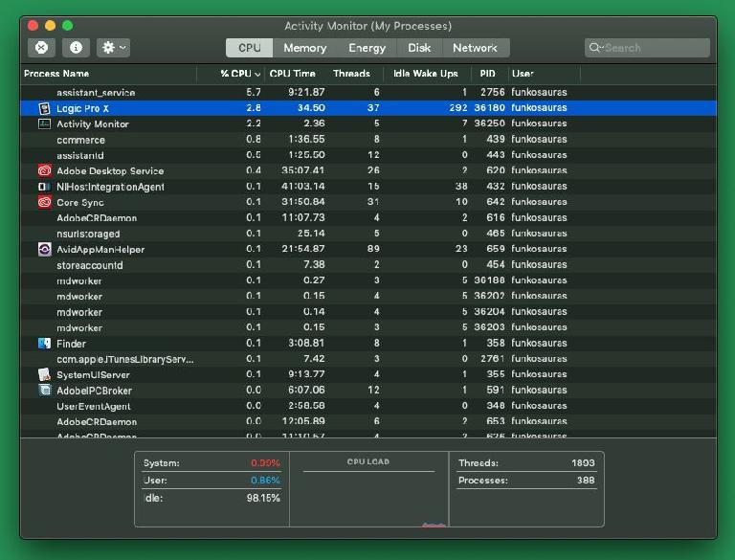Select the nsurlstoraged process row
This screenshot has width=735, height=560.
coord(368,234)
